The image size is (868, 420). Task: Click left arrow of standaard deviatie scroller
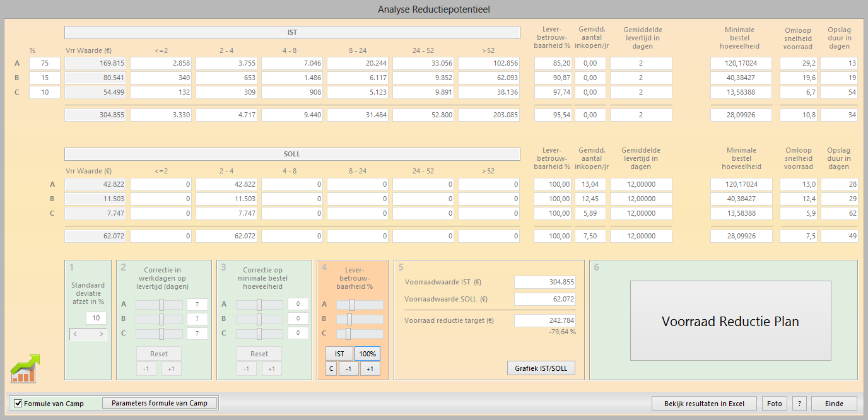coord(76,334)
